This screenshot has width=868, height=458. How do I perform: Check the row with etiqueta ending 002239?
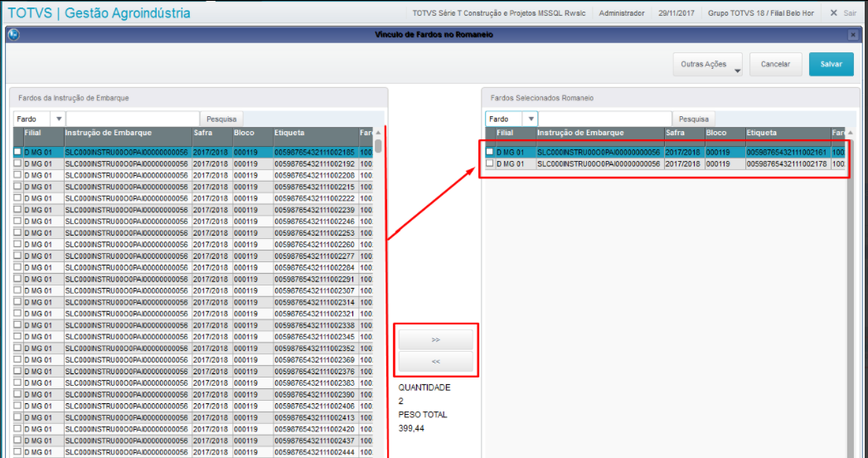click(x=17, y=209)
